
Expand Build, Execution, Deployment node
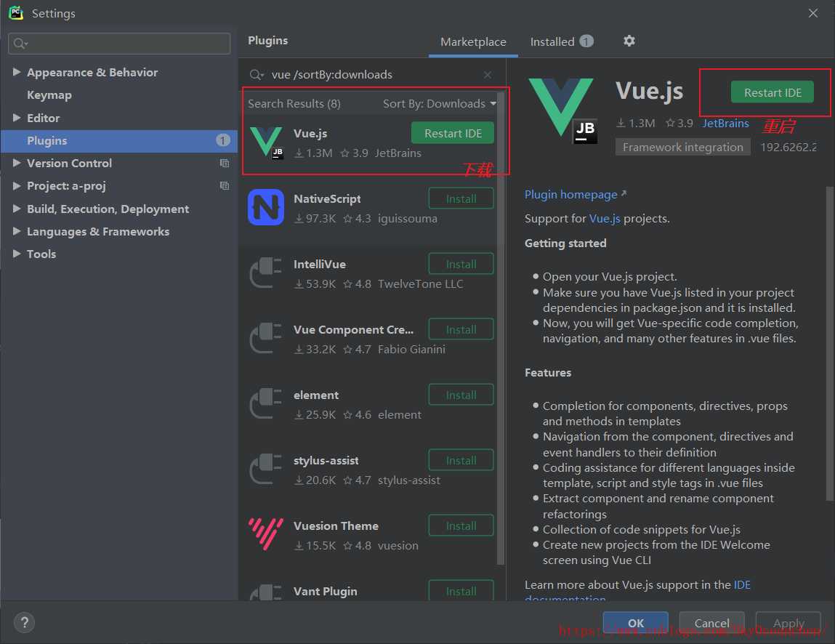click(17, 209)
